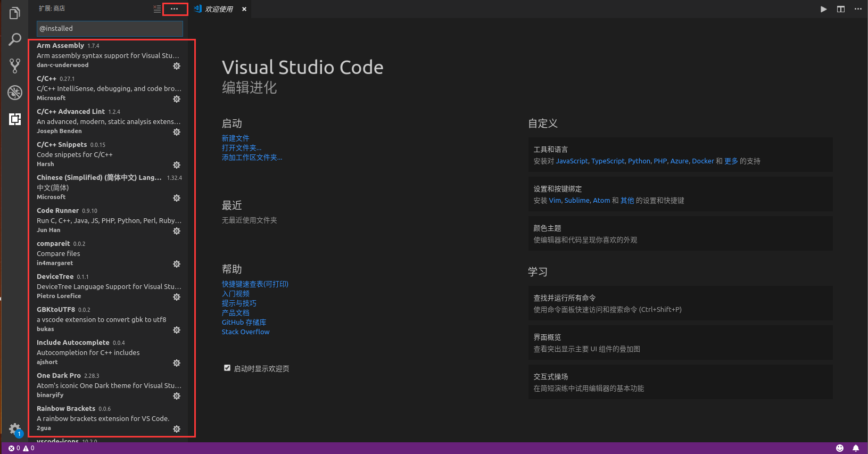Click the Extensions icon in activity bar
868x454 pixels.
[x=15, y=119]
